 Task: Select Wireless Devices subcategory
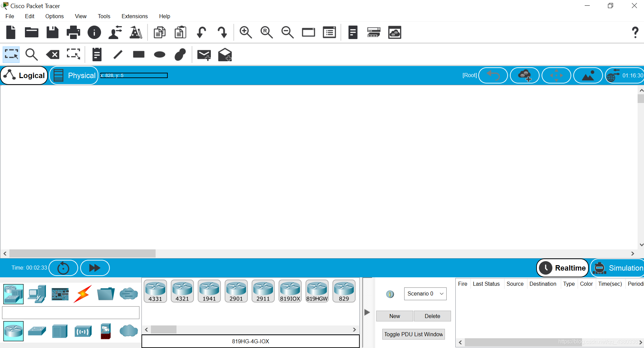point(83,332)
